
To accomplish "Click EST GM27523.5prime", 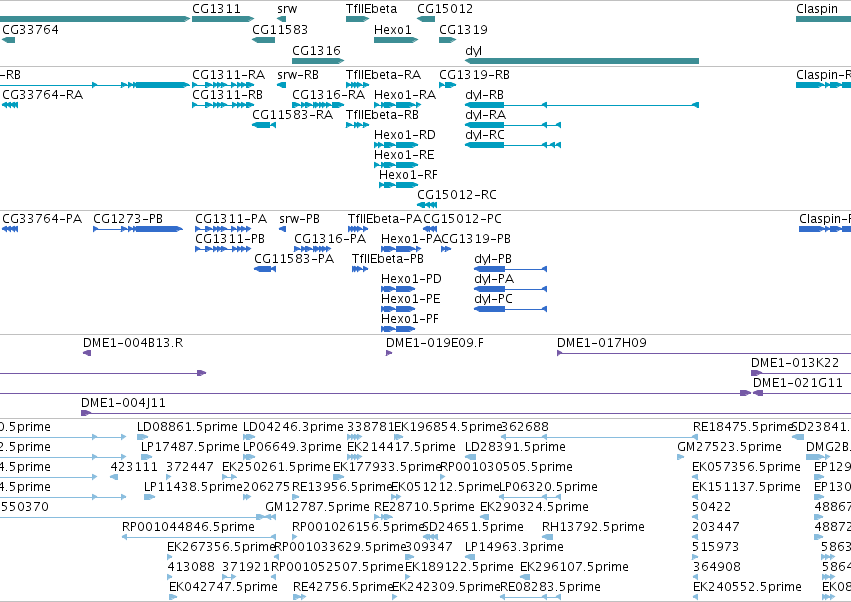I will point(729,447).
